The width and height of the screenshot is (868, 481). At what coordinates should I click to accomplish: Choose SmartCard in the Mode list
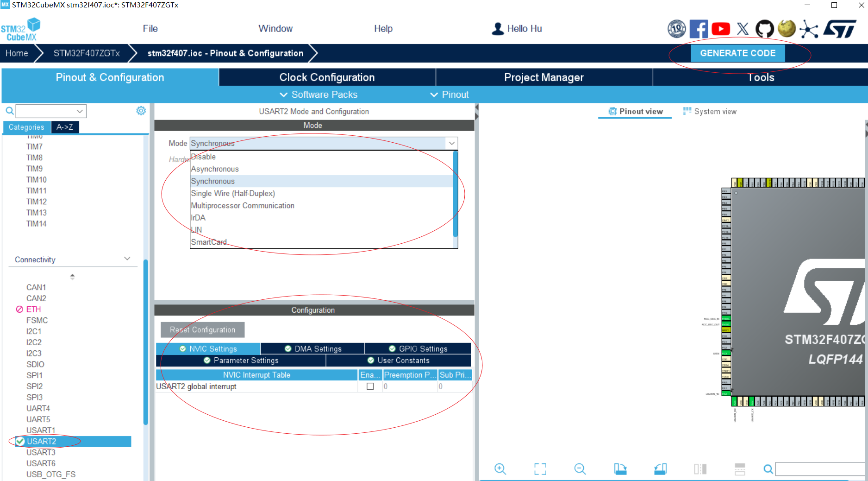coord(321,242)
